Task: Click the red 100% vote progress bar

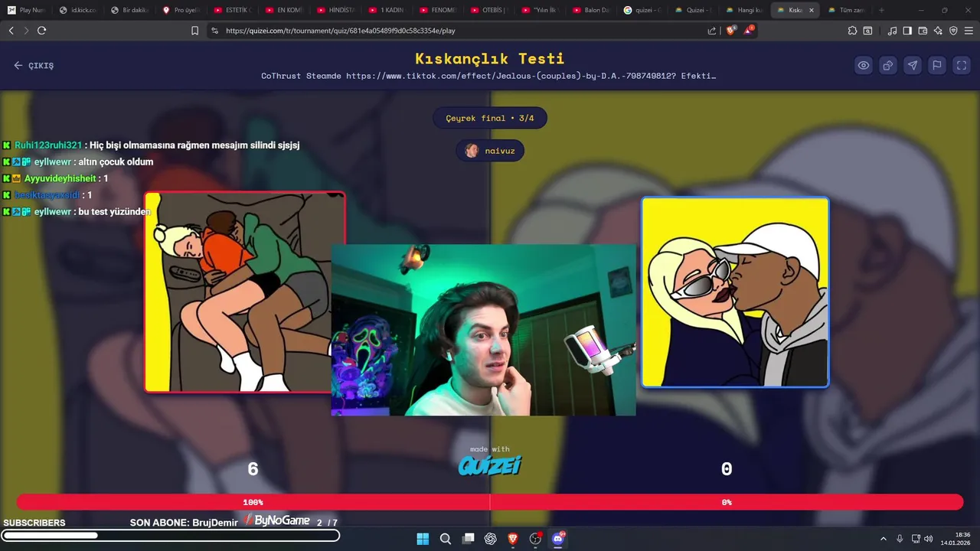Action: [253, 502]
